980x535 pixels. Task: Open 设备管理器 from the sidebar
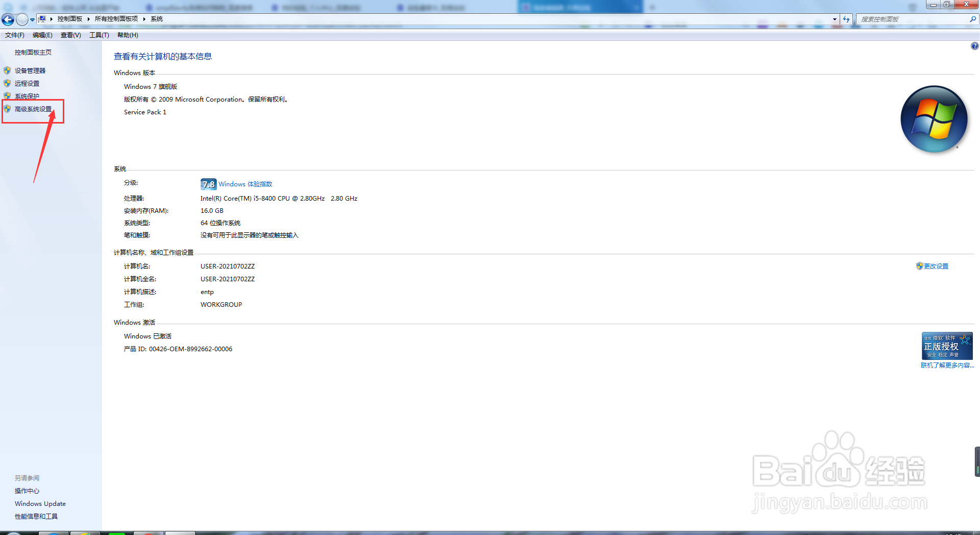pyautogui.click(x=30, y=71)
